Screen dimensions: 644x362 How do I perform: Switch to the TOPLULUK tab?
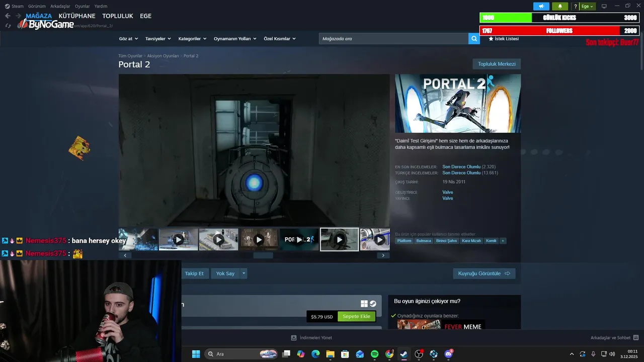[118, 16]
